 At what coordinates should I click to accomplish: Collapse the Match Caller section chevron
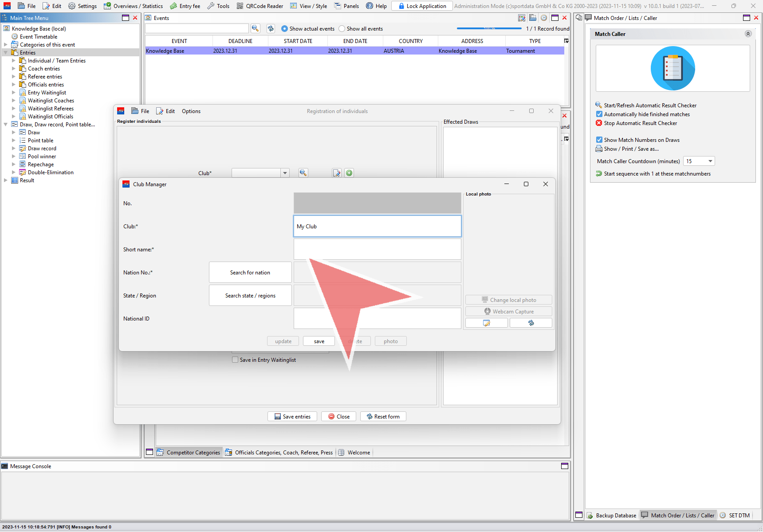pyautogui.click(x=748, y=34)
